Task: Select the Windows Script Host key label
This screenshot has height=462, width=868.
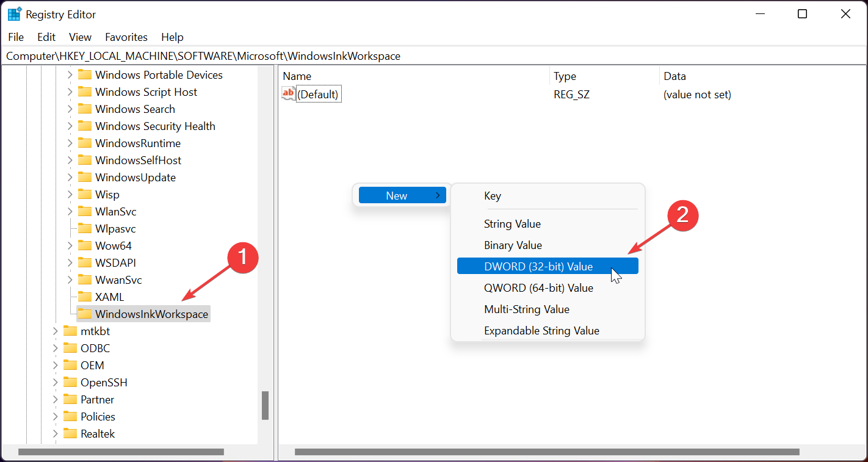Action: (146, 92)
